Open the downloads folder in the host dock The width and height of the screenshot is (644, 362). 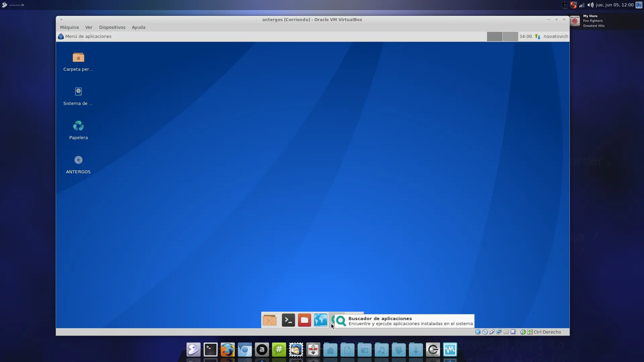pos(416,350)
